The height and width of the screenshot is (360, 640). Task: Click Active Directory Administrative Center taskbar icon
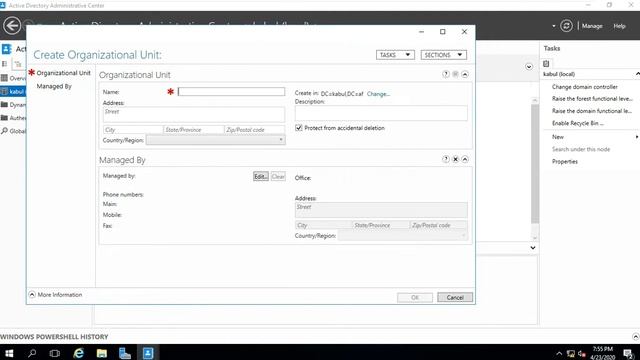coord(148,353)
